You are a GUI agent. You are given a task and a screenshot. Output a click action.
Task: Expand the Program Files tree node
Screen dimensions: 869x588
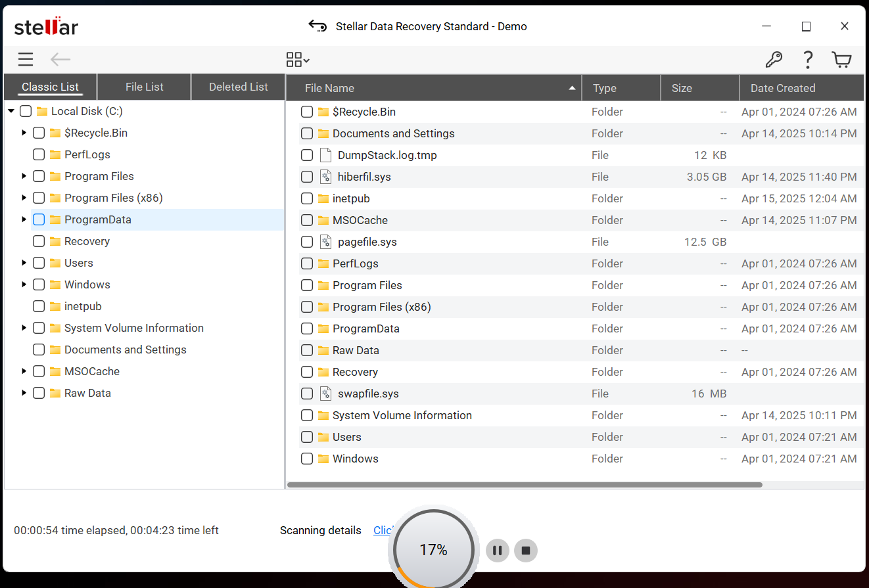(x=24, y=176)
